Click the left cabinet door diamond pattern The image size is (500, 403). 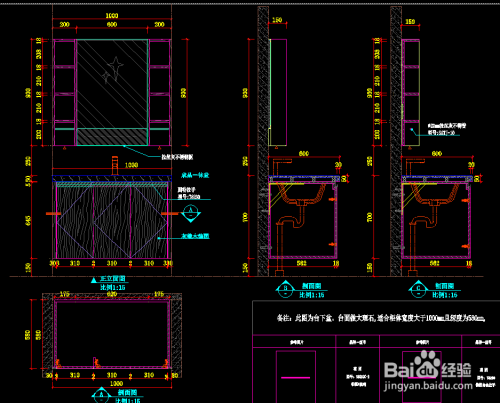click(x=75, y=222)
